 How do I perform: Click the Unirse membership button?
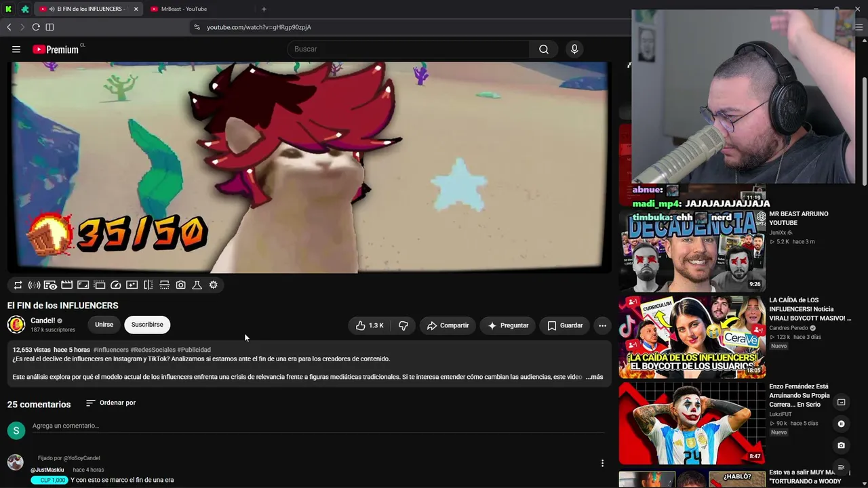[104, 325]
